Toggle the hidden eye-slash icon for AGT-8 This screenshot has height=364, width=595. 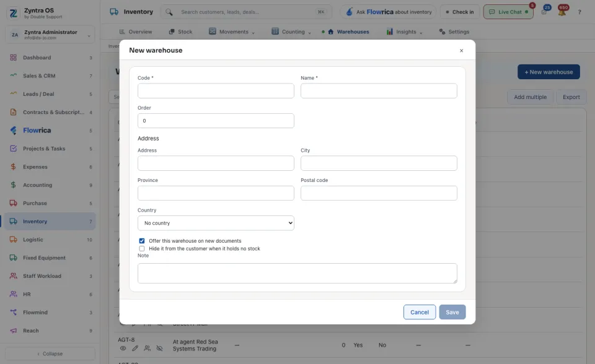tap(159, 348)
